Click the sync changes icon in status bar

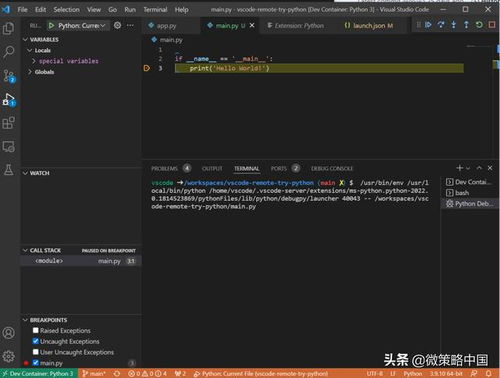pos(117,374)
